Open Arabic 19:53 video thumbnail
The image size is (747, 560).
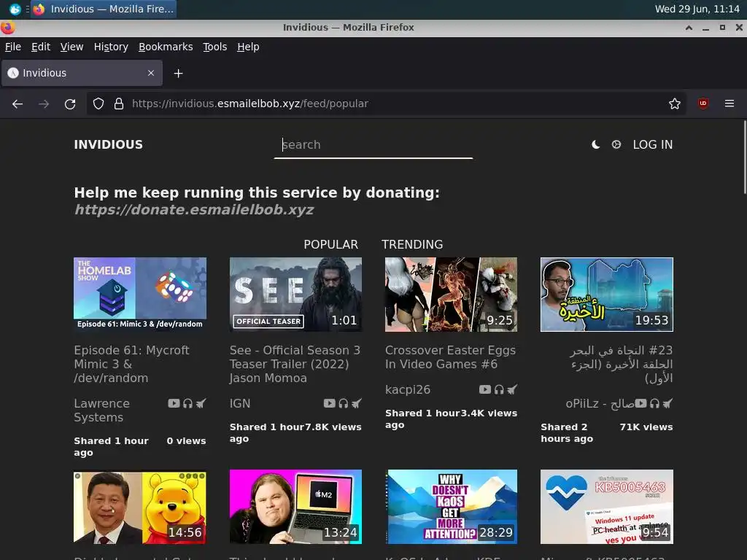(607, 295)
